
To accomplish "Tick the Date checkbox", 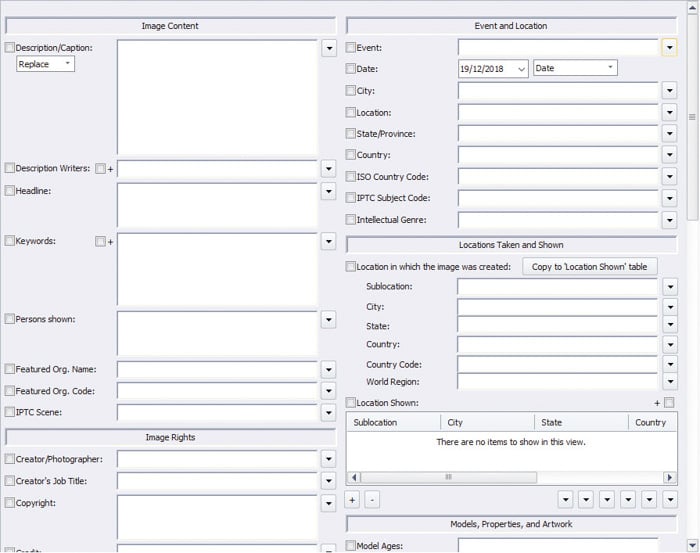I will pyautogui.click(x=350, y=68).
